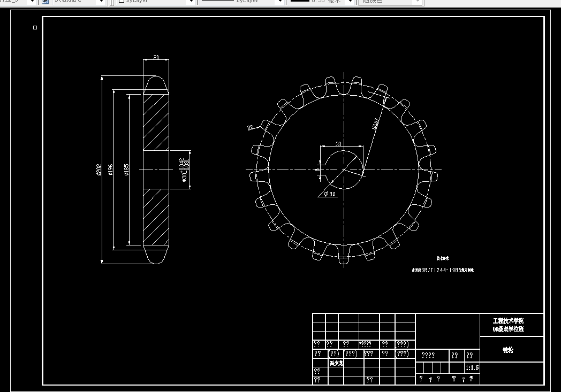Open the plot style 随颜色 dropdown
This screenshot has width=561, height=392.
[390, 2]
